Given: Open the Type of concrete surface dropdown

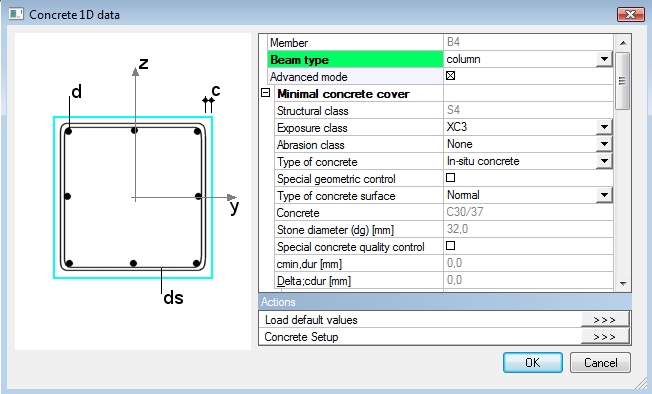Looking at the screenshot, I should point(604,195).
